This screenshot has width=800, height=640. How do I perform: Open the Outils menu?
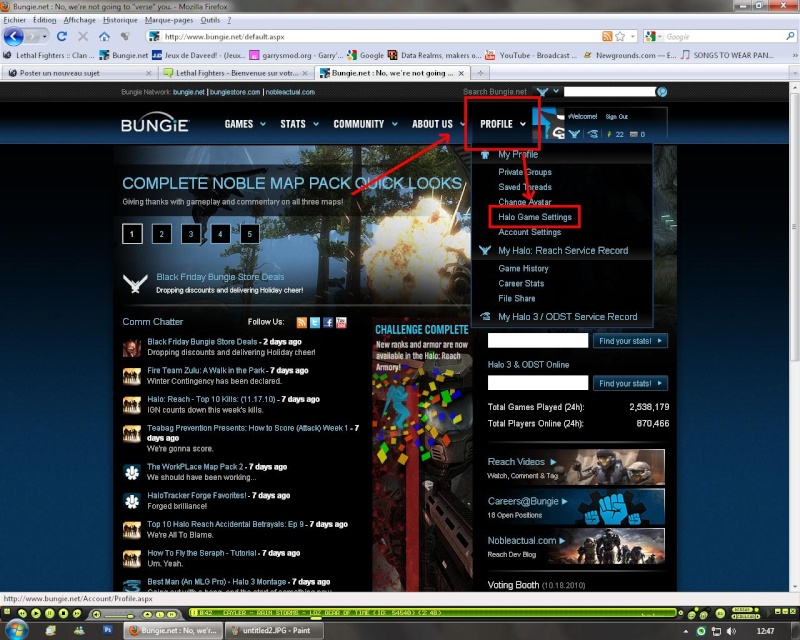[210, 20]
